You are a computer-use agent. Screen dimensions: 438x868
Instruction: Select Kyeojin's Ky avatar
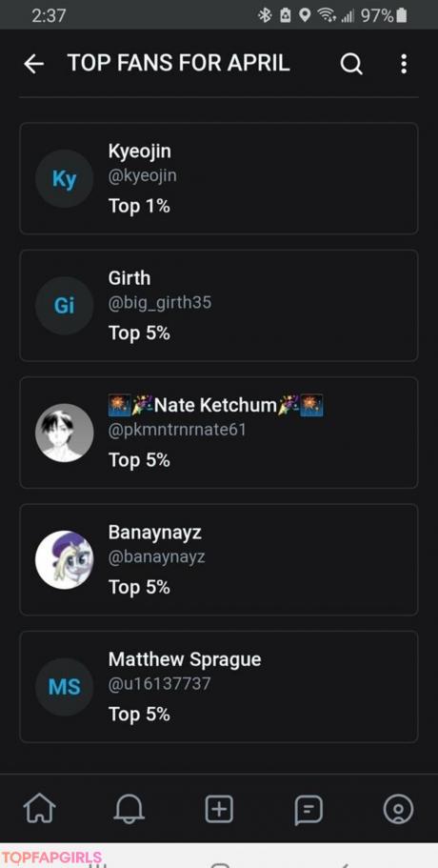point(64,179)
